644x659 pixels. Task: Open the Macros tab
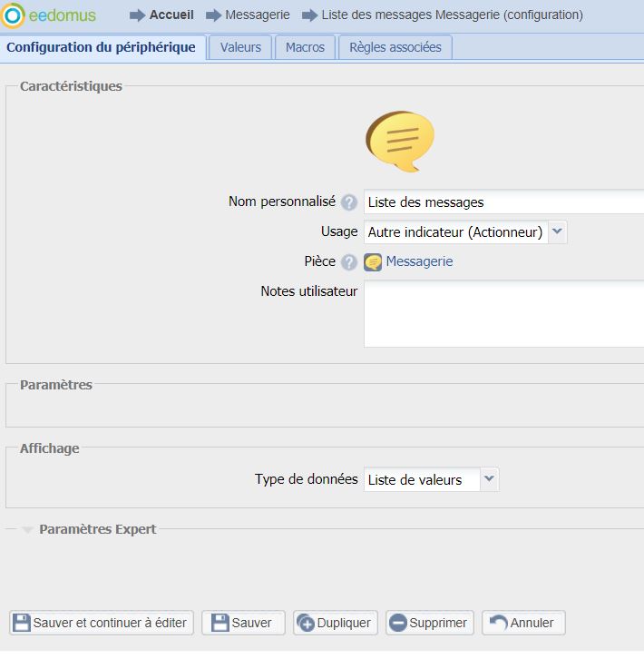[x=305, y=47]
